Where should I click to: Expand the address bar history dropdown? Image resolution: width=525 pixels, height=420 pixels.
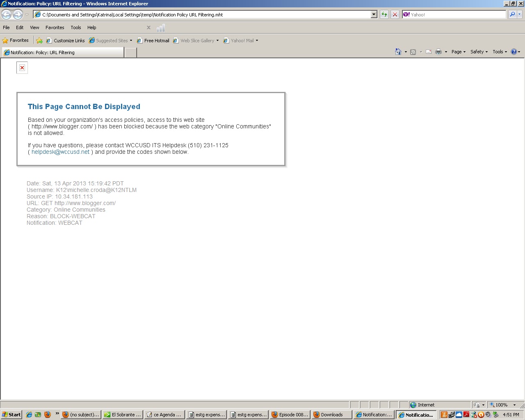coord(374,15)
